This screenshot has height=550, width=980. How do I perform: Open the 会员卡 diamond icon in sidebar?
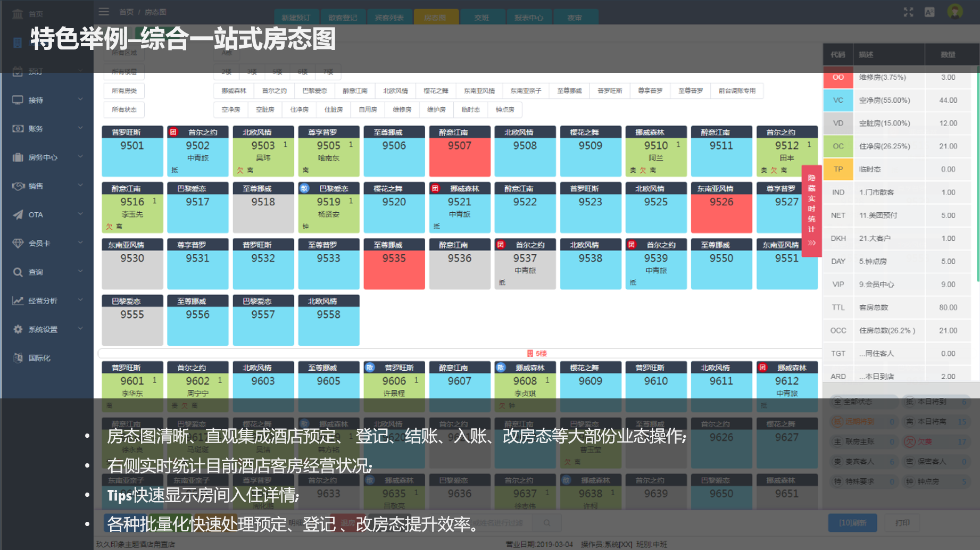point(18,244)
